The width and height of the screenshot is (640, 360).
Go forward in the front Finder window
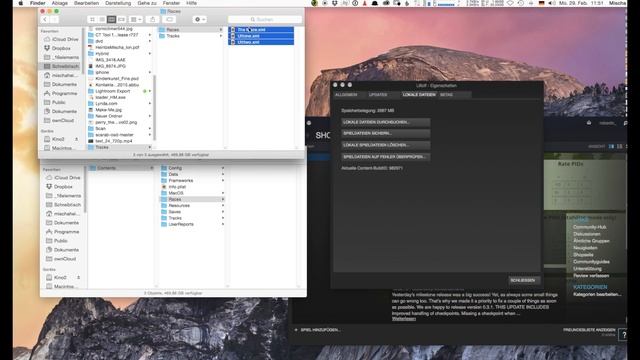click(54, 20)
